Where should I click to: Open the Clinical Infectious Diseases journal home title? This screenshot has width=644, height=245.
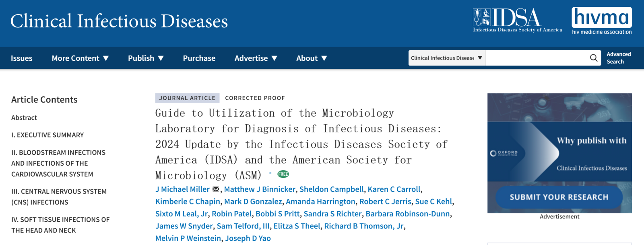point(119,21)
